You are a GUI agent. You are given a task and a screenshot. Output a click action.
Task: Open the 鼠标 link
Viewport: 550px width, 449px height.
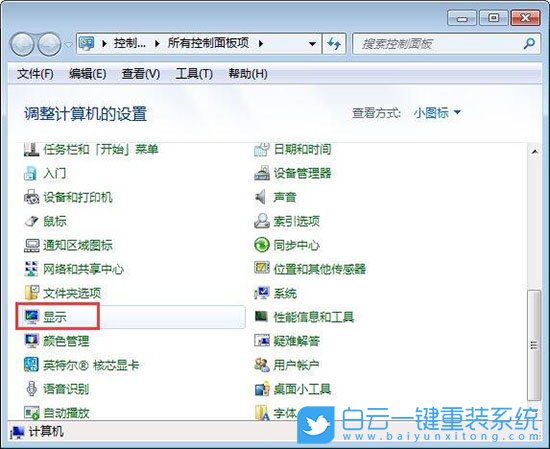[x=55, y=221]
